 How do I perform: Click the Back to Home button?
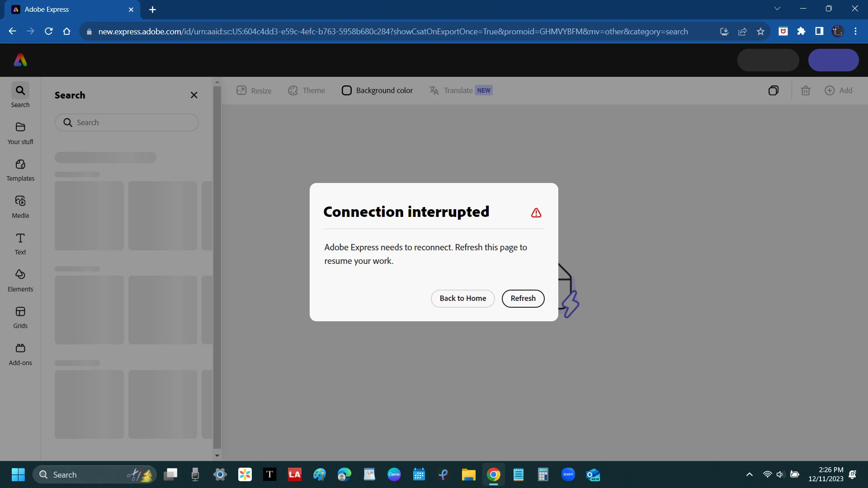[463, 298]
